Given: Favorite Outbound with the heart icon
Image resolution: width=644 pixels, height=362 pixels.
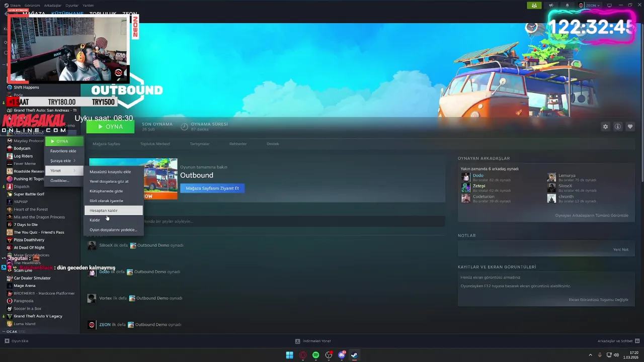Looking at the screenshot, I should tap(630, 127).
